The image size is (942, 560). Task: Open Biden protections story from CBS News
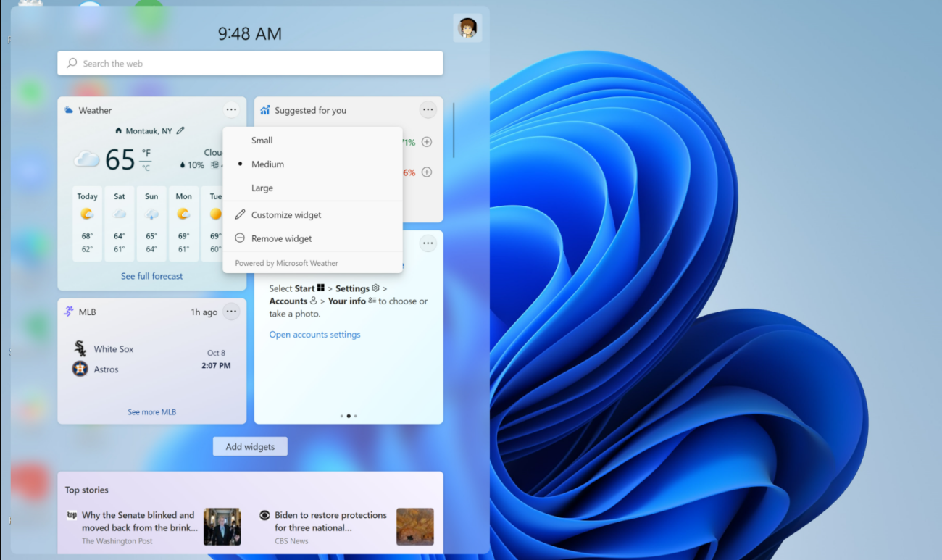330,522
